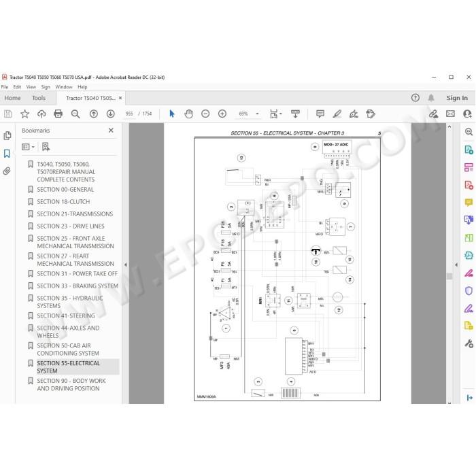Open the zoom level dropdown arrow
Screen dimensions: 476x476
click(258, 114)
